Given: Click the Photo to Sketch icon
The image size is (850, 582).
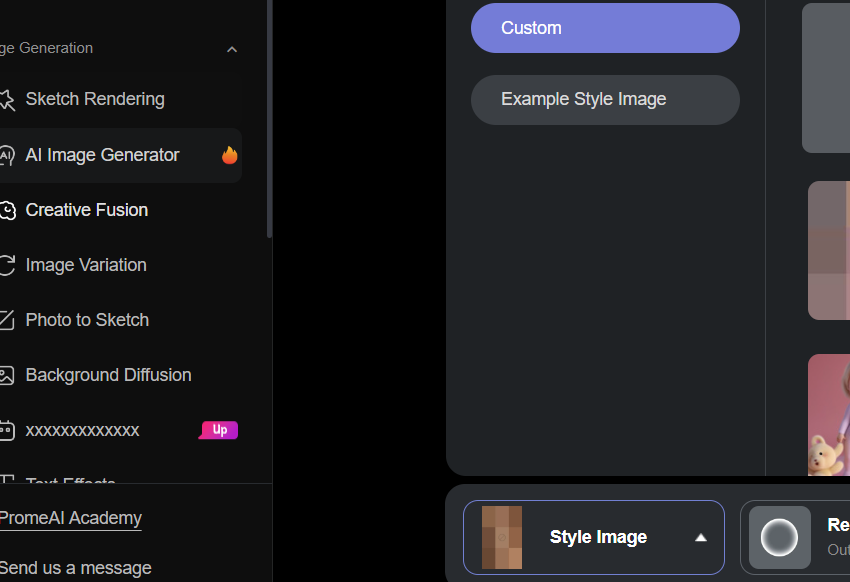Looking at the screenshot, I should (x=7, y=320).
